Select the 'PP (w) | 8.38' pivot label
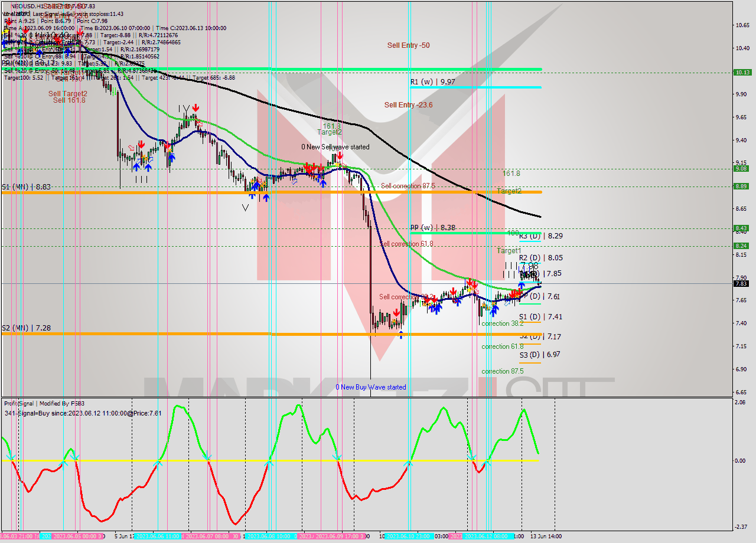This screenshot has width=756, height=543. (432, 227)
